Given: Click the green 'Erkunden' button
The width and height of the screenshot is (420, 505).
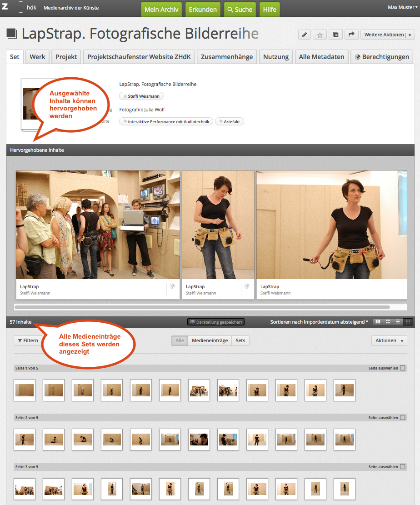Looking at the screenshot, I should tap(203, 10).
